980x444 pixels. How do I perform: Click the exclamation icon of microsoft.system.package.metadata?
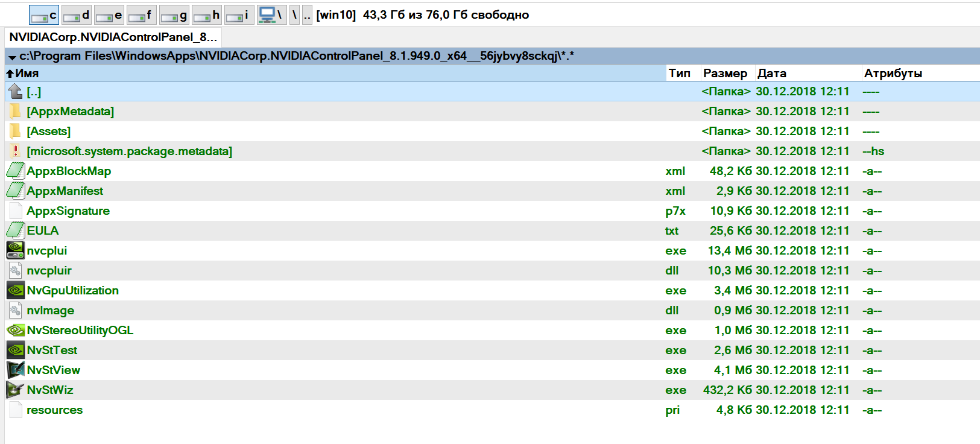(15, 151)
